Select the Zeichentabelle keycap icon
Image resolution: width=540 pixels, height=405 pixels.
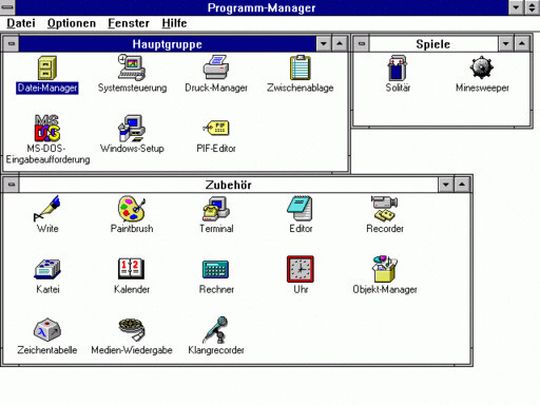(47, 330)
